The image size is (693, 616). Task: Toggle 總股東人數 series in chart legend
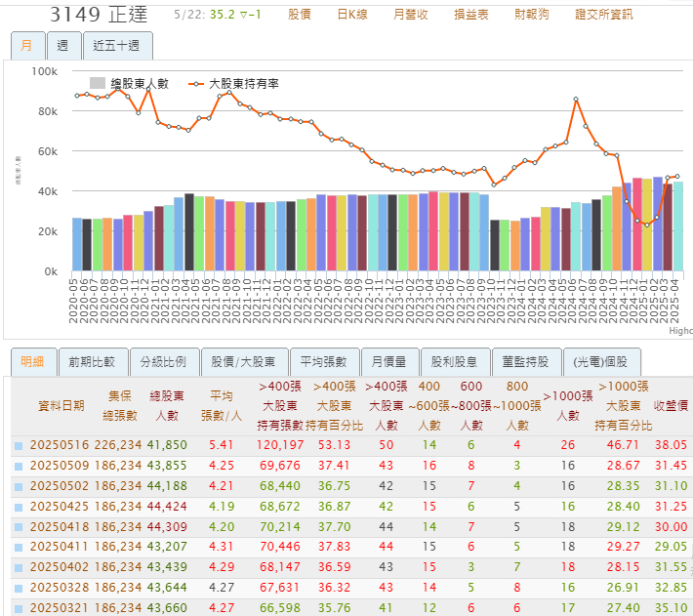click(x=129, y=84)
